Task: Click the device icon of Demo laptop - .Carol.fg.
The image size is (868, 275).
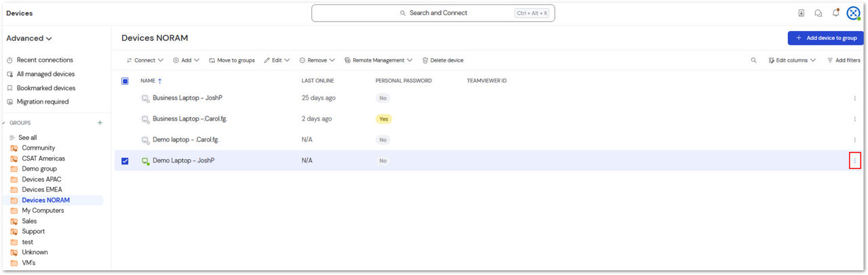Action: point(145,140)
